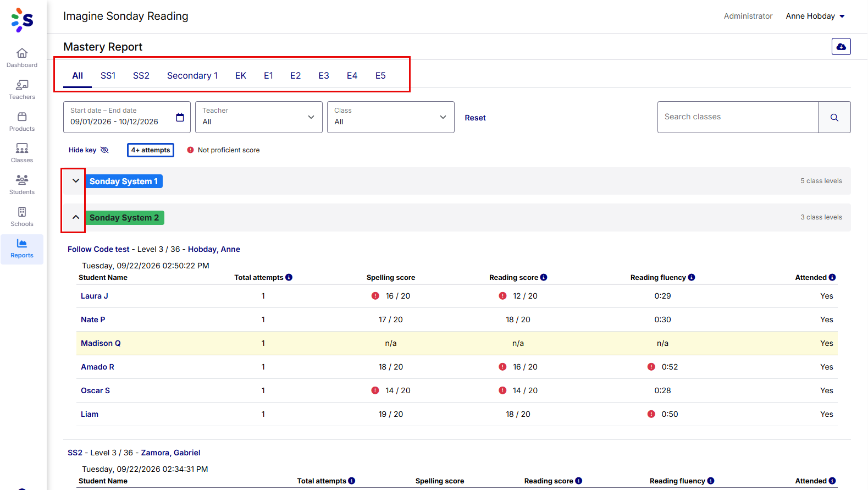Reset the report filters
Image resolution: width=868 pixels, height=490 pixels.
pos(475,118)
